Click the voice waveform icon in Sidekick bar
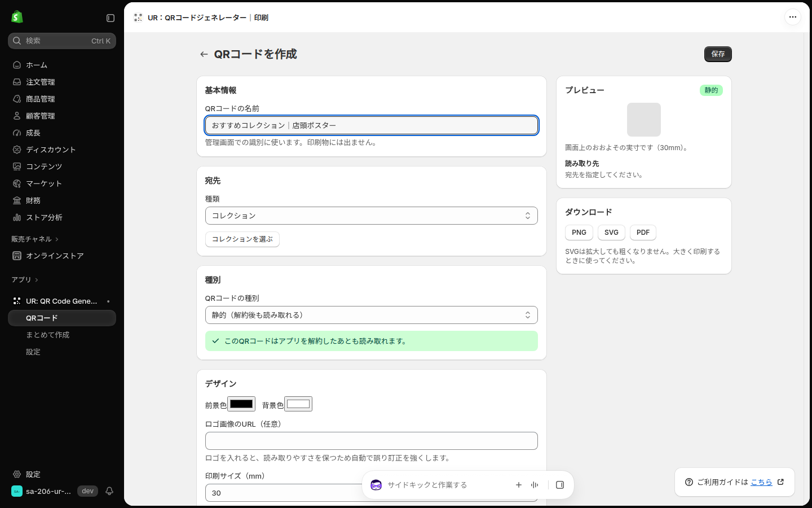 [535, 485]
